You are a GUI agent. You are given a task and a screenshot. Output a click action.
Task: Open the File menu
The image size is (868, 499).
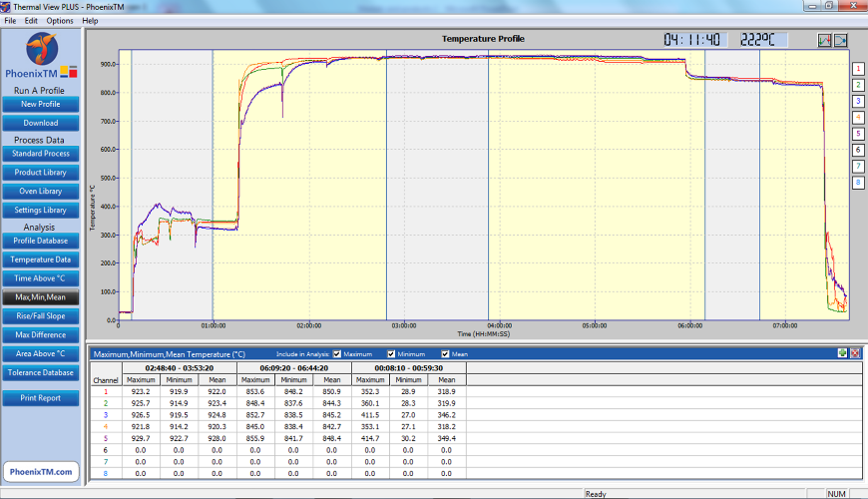point(10,20)
